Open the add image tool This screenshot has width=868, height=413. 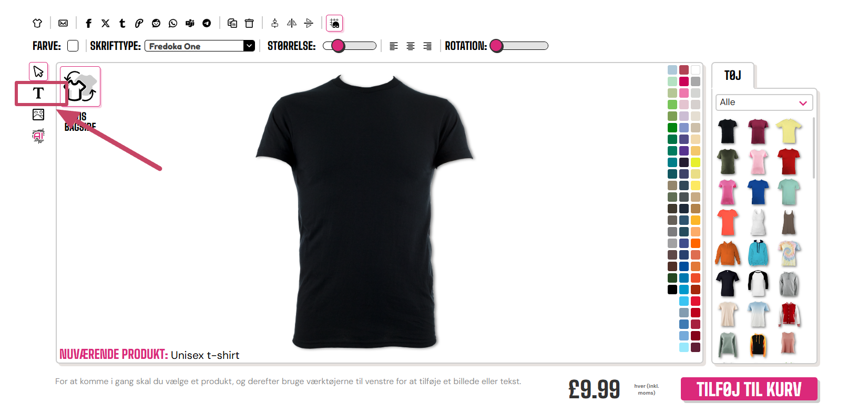(38, 115)
